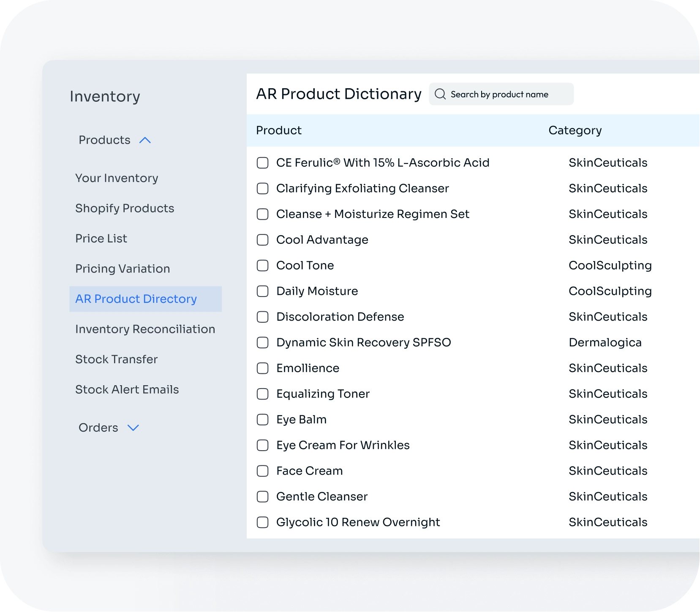Viewport: 700px width, 612px height.
Task: Mark the Emollience product checkbox
Action: pyautogui.click(x=263, y=368)
